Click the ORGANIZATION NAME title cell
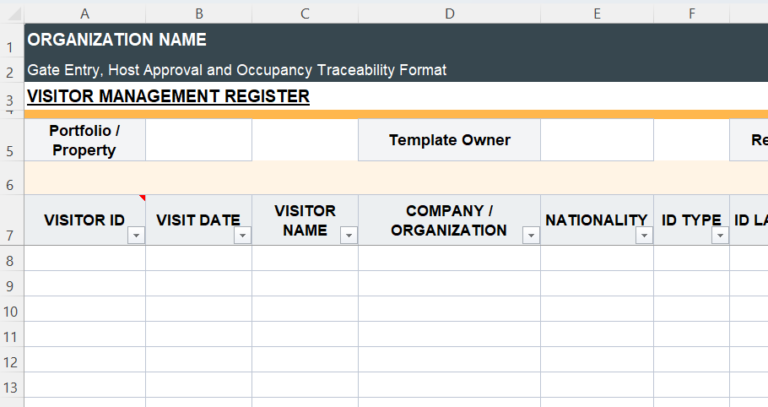Viewport: 768px width, 407px height. pos(117,40)
